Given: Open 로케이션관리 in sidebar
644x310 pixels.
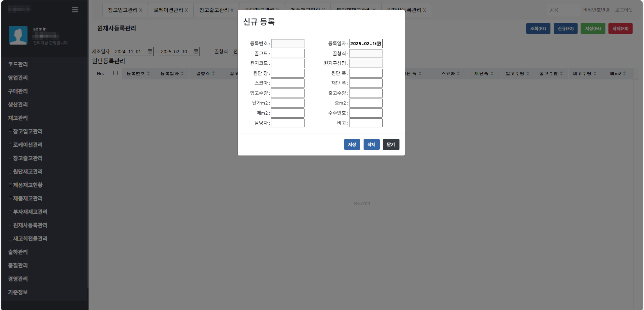Looking at the screenshot, I should pyautogui.click(x=28, y=145).
